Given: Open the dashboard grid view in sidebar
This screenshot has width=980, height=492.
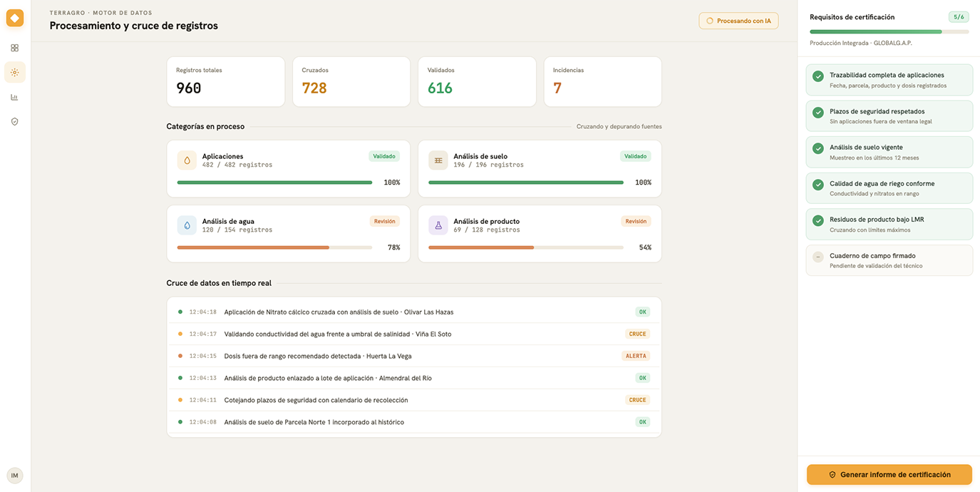Looking at the screenshot, I should coord(15,48).
